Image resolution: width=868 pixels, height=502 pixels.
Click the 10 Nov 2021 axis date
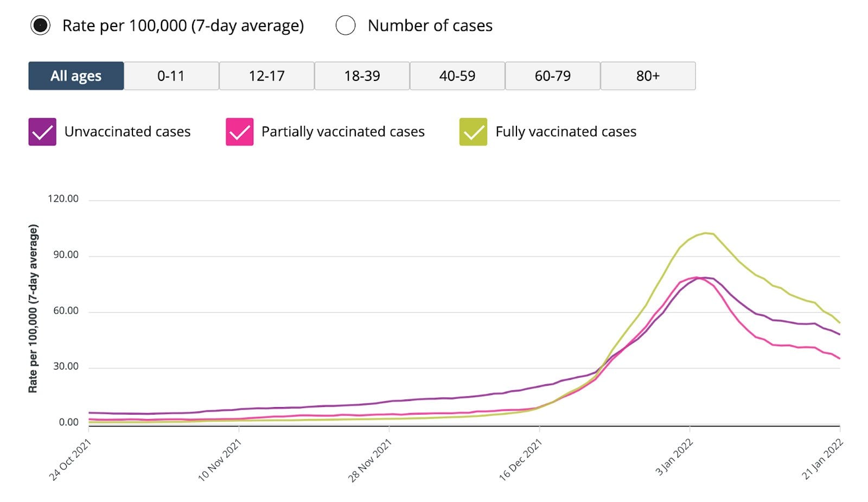pos(219,461)
